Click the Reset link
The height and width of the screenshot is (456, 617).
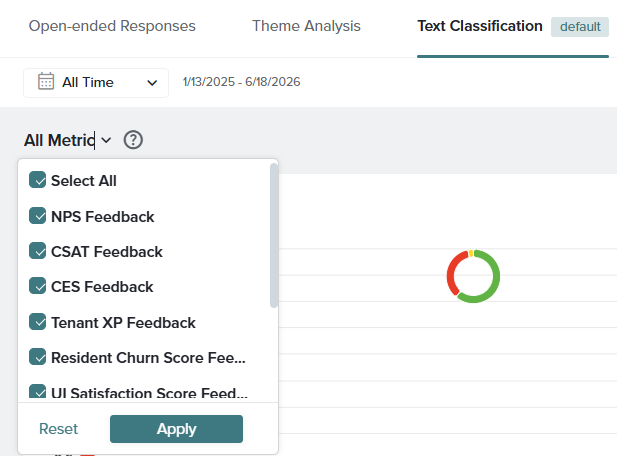click(x=58, y=429)
